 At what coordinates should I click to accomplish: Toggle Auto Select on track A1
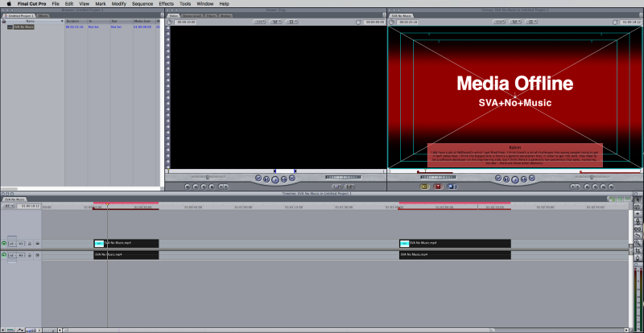point(37,255)
